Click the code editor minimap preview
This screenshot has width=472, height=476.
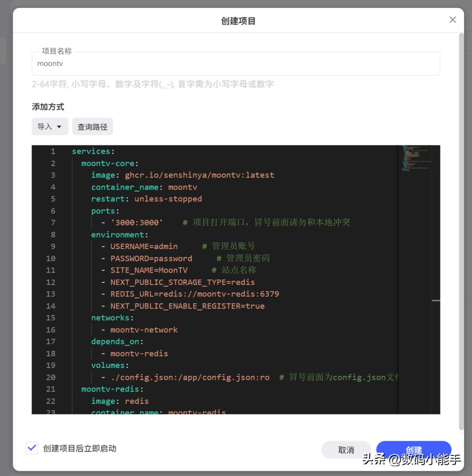[416, 159]
